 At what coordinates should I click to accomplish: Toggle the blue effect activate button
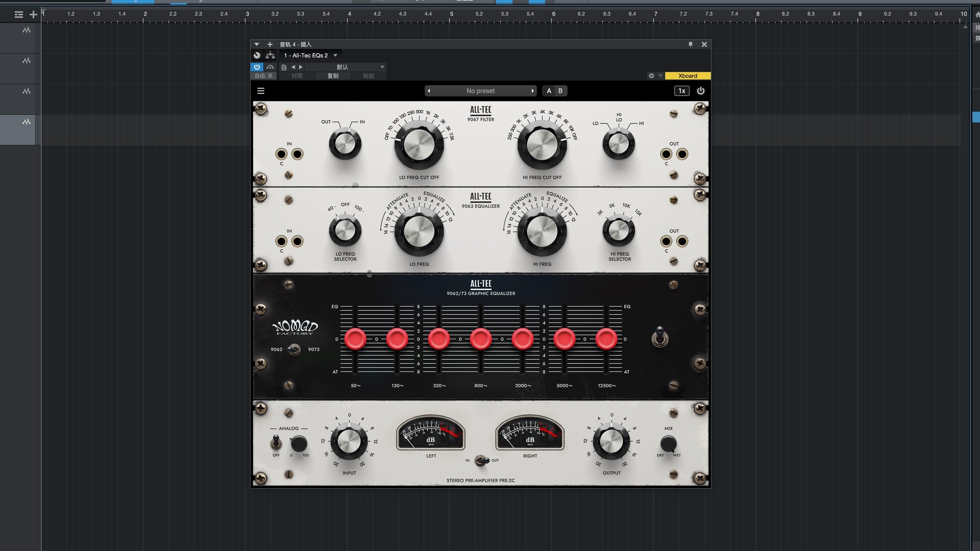257,67
